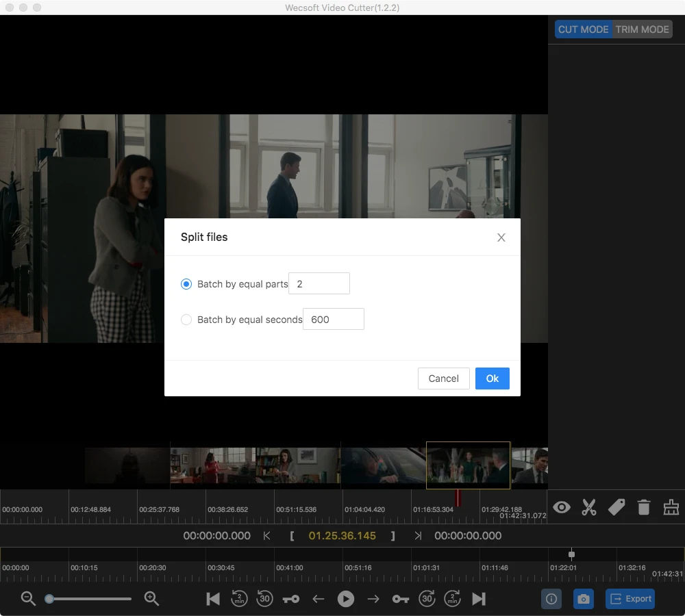Jump to the video start

pyautogui.click(x=213, y=599)
